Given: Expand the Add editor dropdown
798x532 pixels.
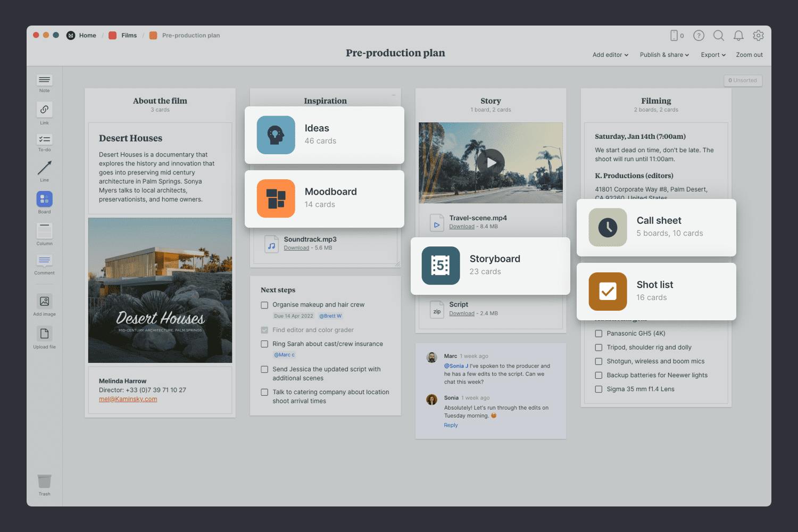Looking at the screenshot, I should click(610, 55).
